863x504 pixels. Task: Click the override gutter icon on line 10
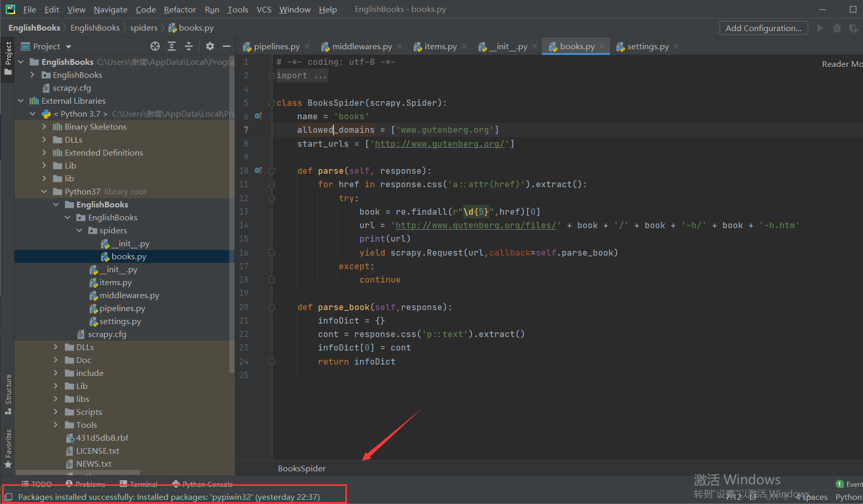[258, 170]
